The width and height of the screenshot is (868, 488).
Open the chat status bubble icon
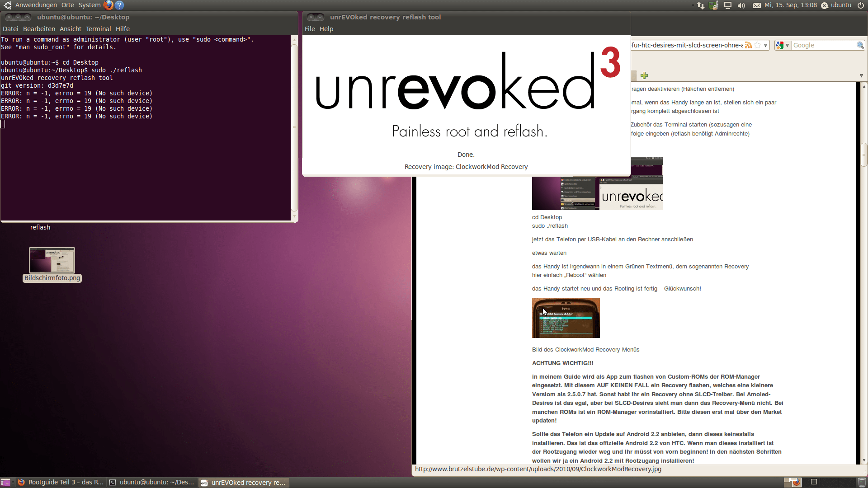[x=825, y=5]
